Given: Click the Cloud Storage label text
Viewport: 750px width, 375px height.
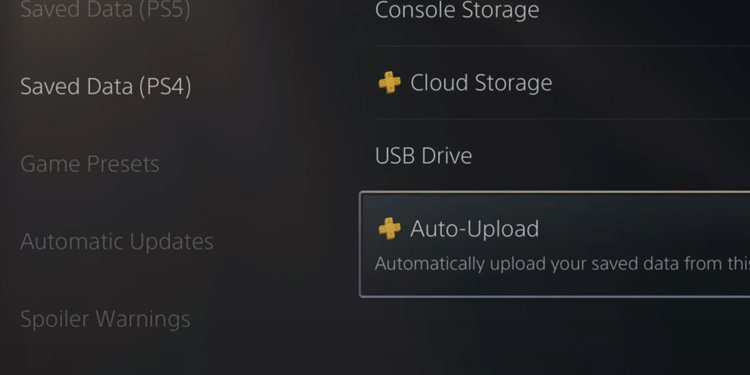Looking at the screenshot, I should tap(481, 83).
